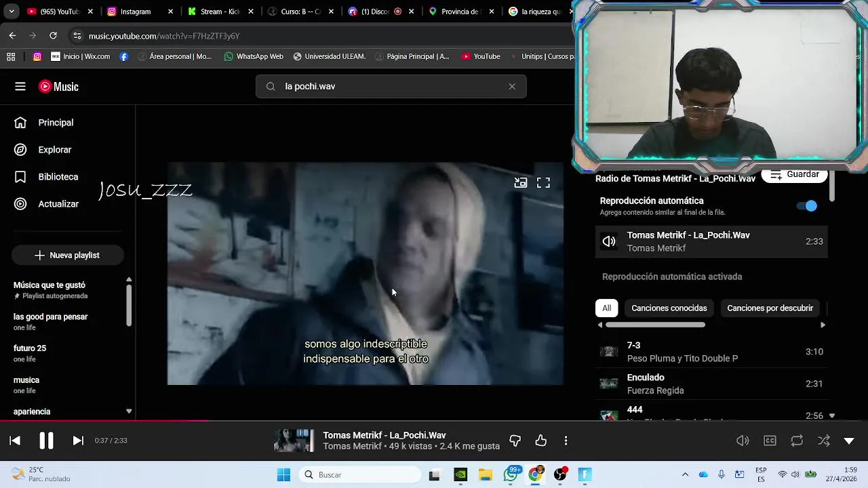Image resolution: width=868 pixels, height=488 pixels.
Task: Switch to the Provincia de maps tab
Action: click(460, 12)
